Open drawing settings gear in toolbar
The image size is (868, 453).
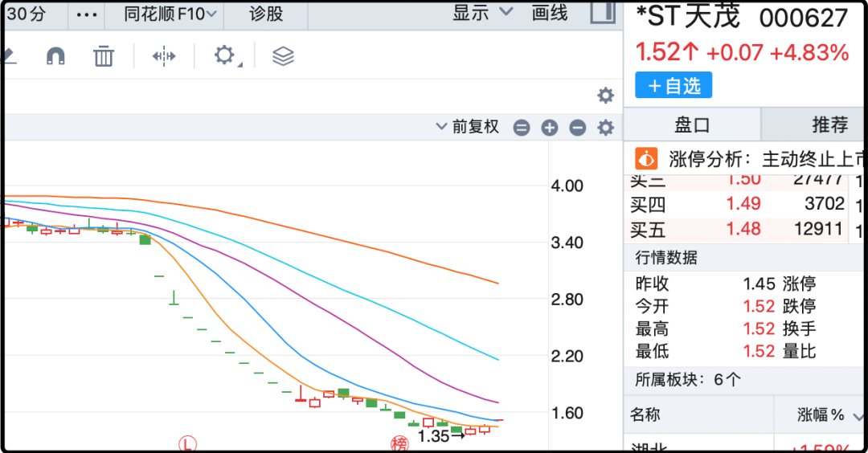[x=225, y=56]
